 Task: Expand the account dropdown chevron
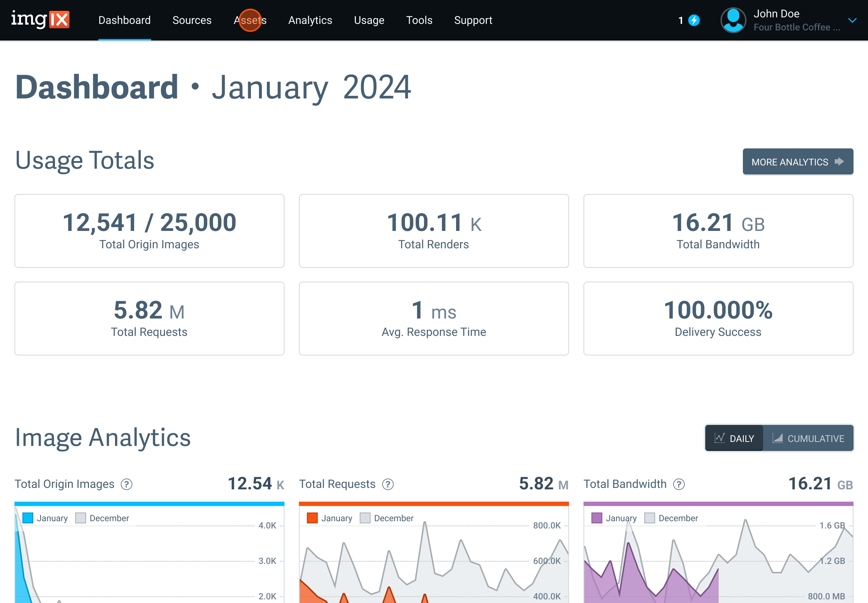pyautogui.click(x=852, y=20)
